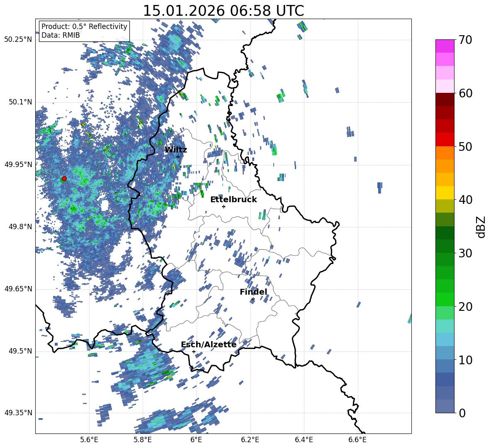Click the 6.4°E longitude label
Viewport: 491px width, 448px height.
point(304,440)
